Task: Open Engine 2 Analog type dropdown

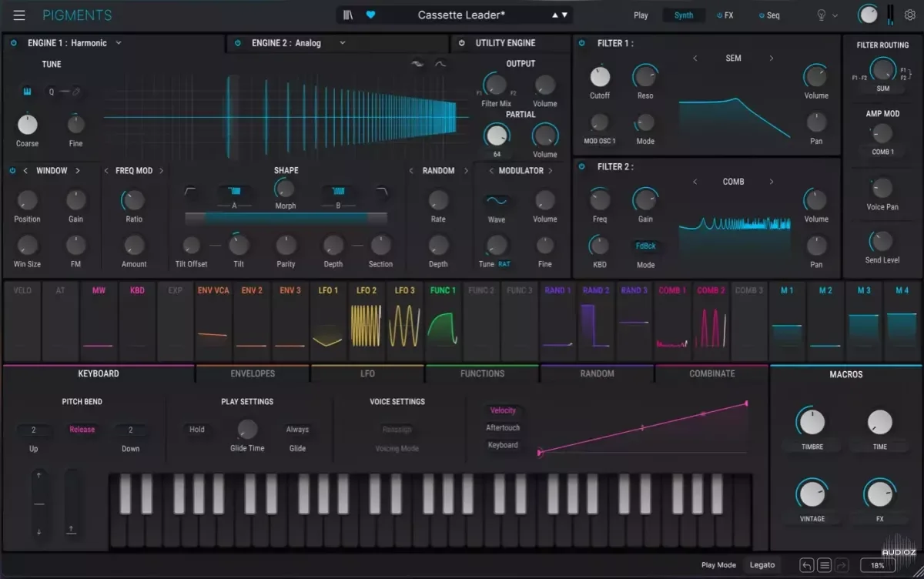Action: 343,43
